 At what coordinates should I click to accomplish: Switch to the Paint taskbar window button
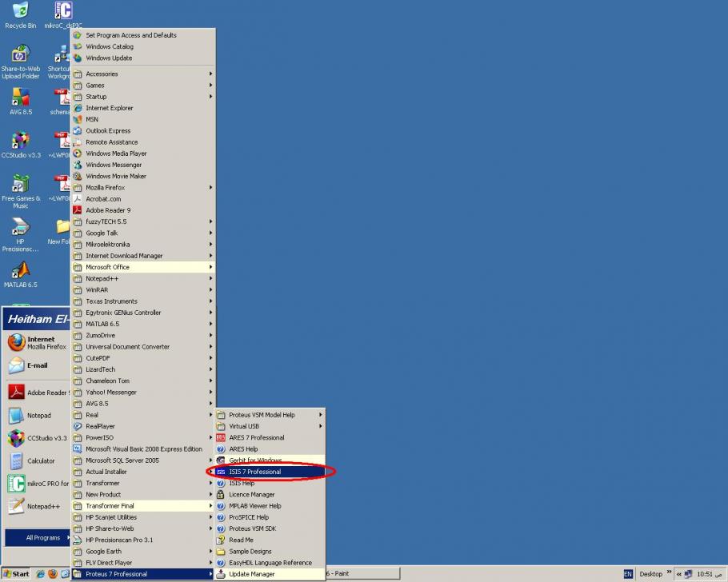coord(362,574)
